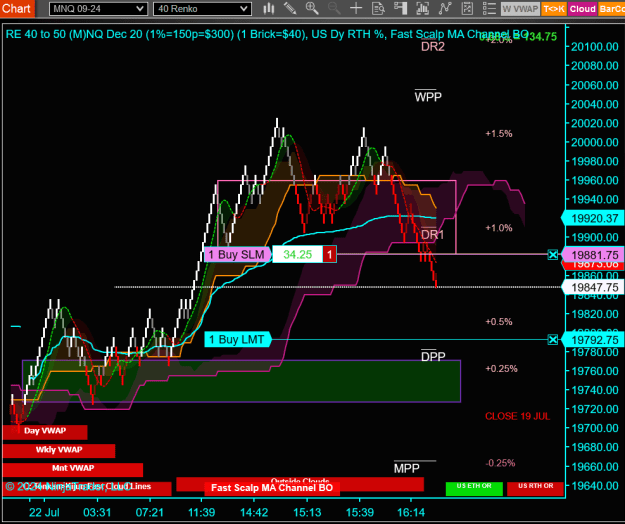Click the Mnt VWAP red label
The width and height of the screenshot is (625, 524).
(x=73, y=469)
